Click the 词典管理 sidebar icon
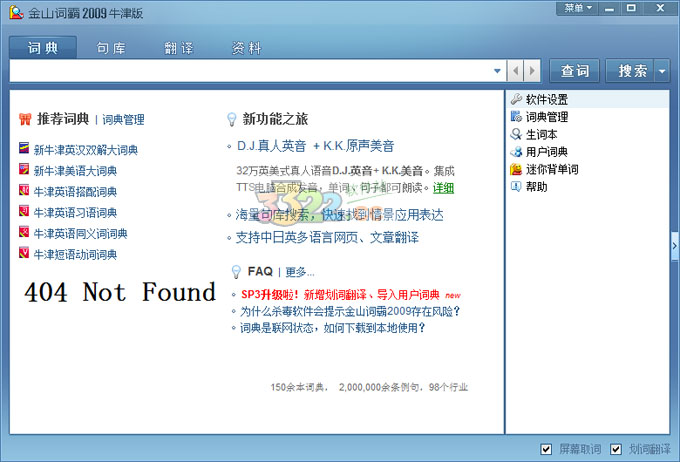The height and width of the screenshot is (462, 680). (x=516, y=116)
